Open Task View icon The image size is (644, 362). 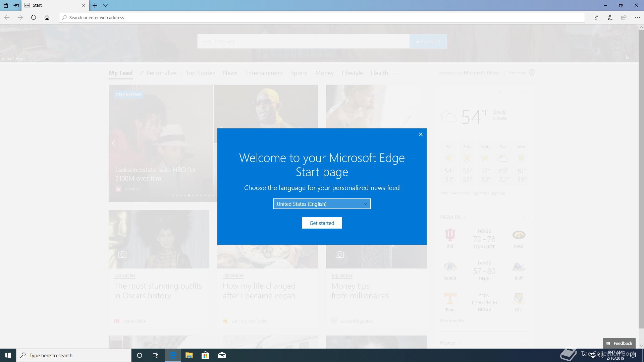[156, 355]
